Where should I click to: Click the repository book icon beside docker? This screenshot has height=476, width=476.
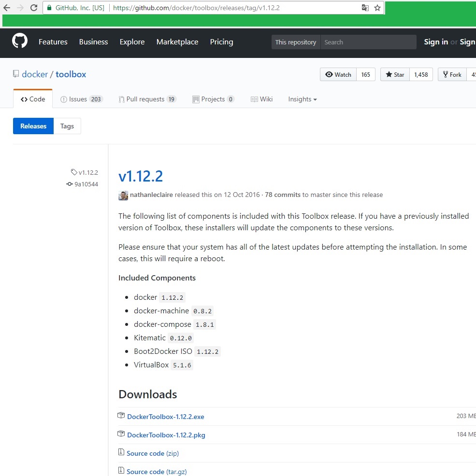pyautogui.click(x=16, y=74)
